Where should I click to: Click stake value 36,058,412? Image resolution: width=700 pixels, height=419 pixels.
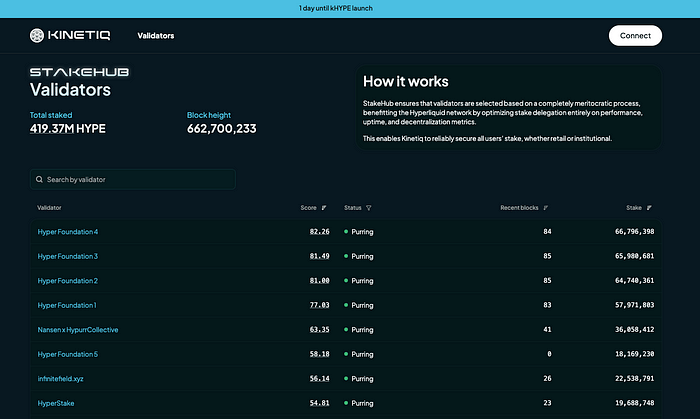pyautogui.click(x=634, y=330)
